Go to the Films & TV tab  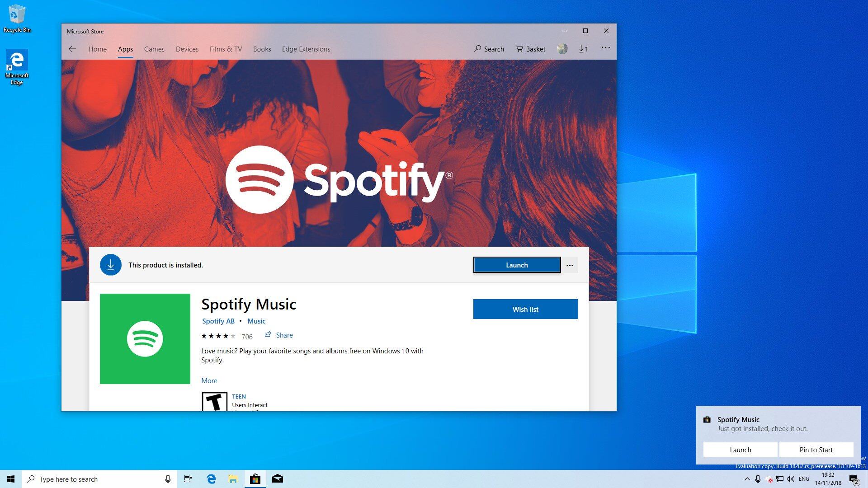pos(226,49)
